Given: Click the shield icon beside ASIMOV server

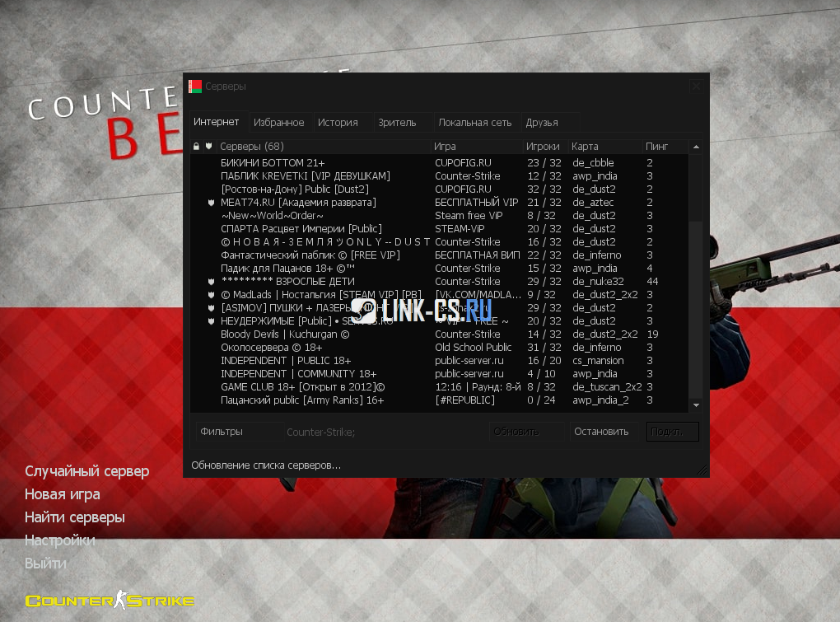Looking at the screenshot, I should pos(212,308).
